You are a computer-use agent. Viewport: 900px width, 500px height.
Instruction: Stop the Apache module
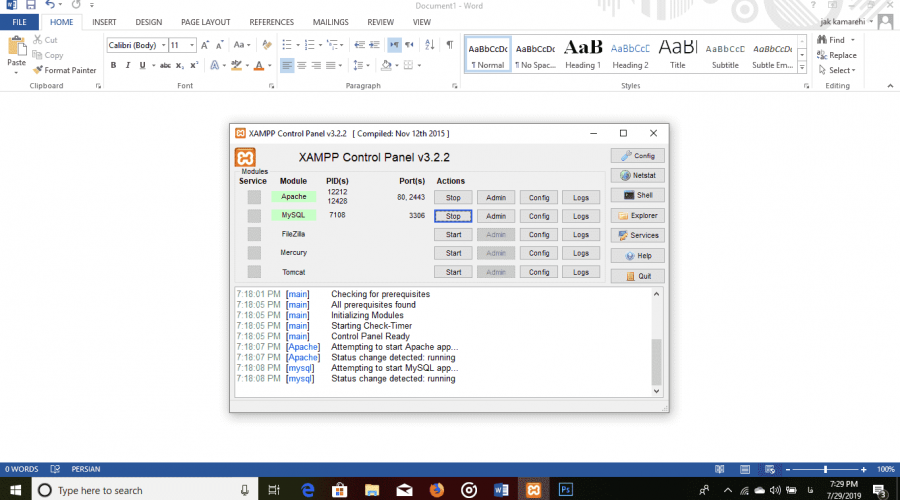[x=453, y=197]
